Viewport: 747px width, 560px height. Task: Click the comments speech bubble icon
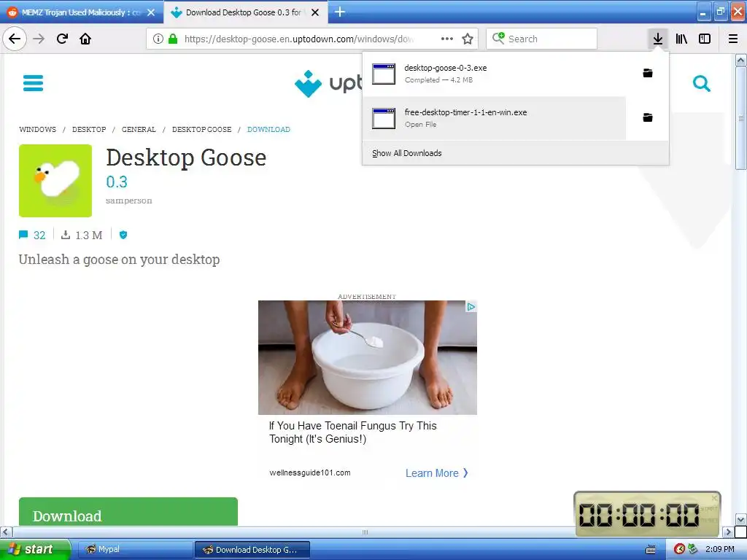[23, 235]
